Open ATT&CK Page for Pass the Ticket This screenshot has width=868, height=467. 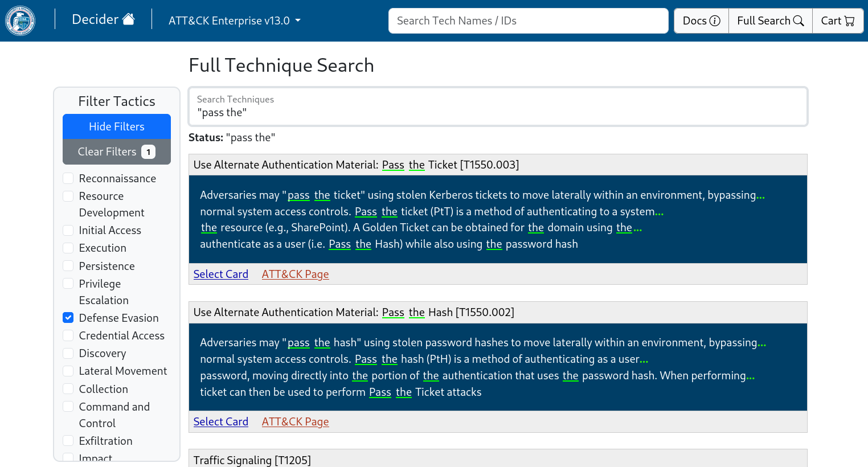pos(295,274)
